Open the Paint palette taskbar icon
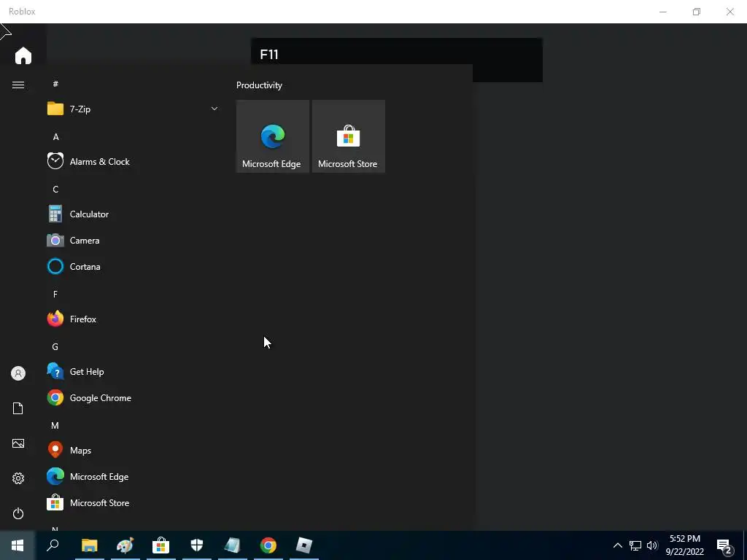The width and height of the screenshot is (747, 560). click(125, 545)
